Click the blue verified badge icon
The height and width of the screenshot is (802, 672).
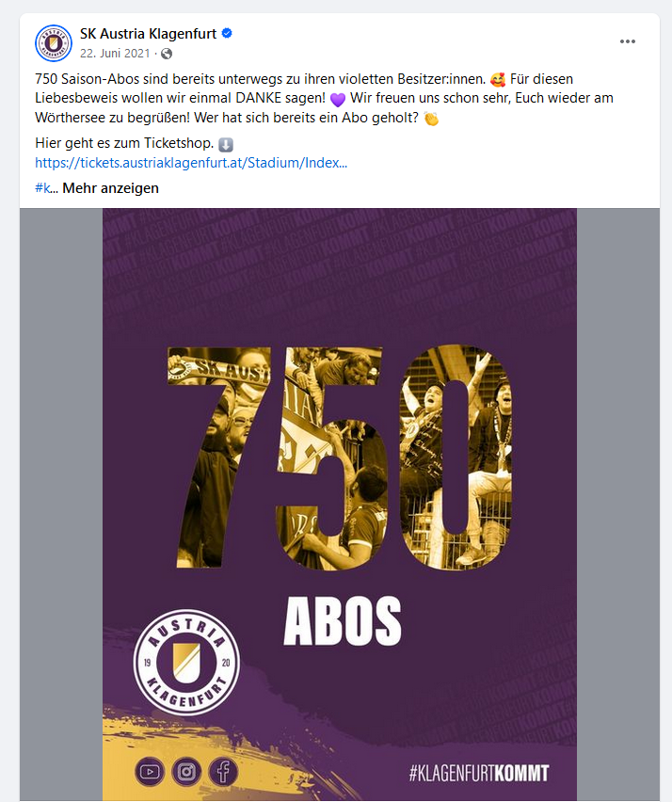[227, 33]
